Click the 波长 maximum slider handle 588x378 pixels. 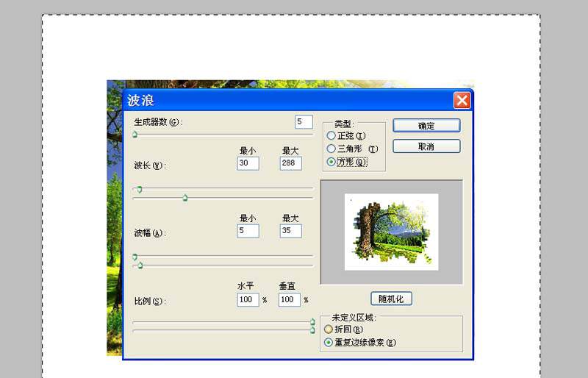185,198
